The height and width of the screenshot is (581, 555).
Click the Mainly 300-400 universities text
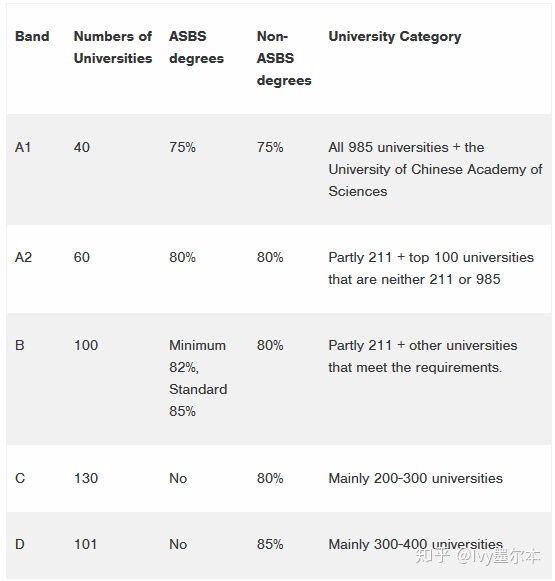pos(416,544)
